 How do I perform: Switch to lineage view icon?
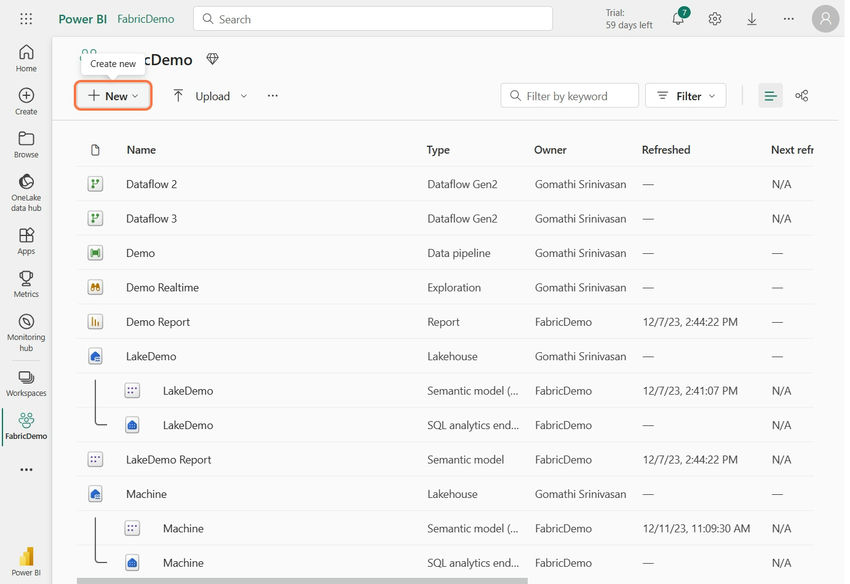click(x=802, y=96)
